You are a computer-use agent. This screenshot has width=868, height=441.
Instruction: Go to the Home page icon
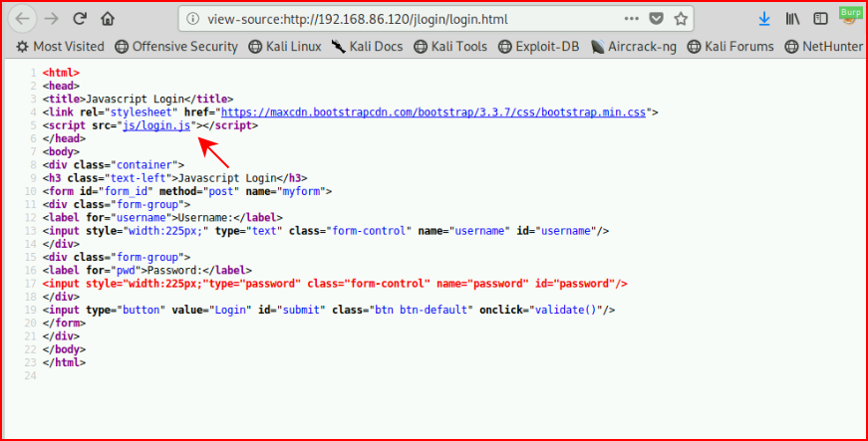click(x=108, y=19)
